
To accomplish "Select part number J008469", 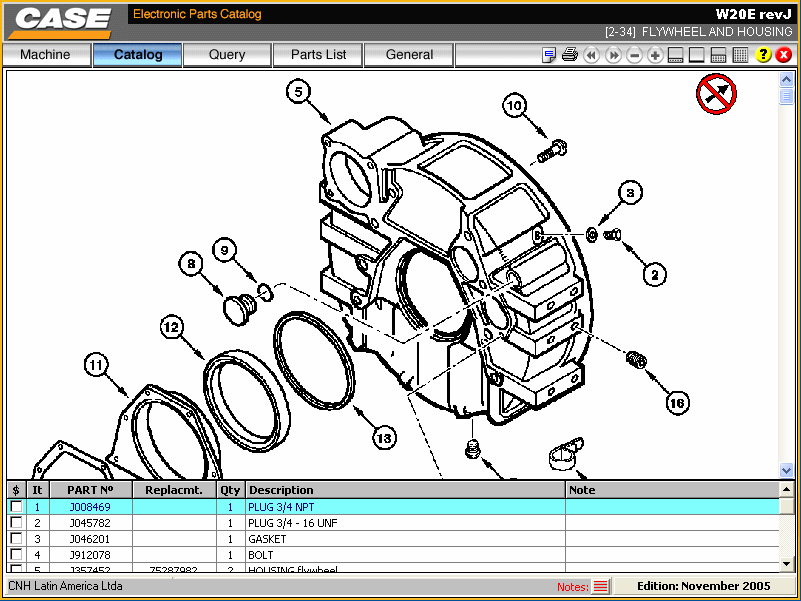I will [x=90, y=507].
